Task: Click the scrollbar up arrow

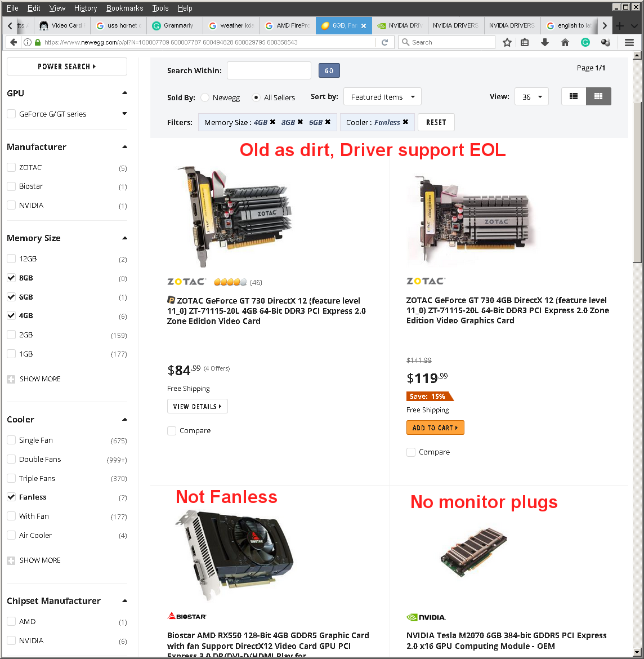Action: click(637, 55)
